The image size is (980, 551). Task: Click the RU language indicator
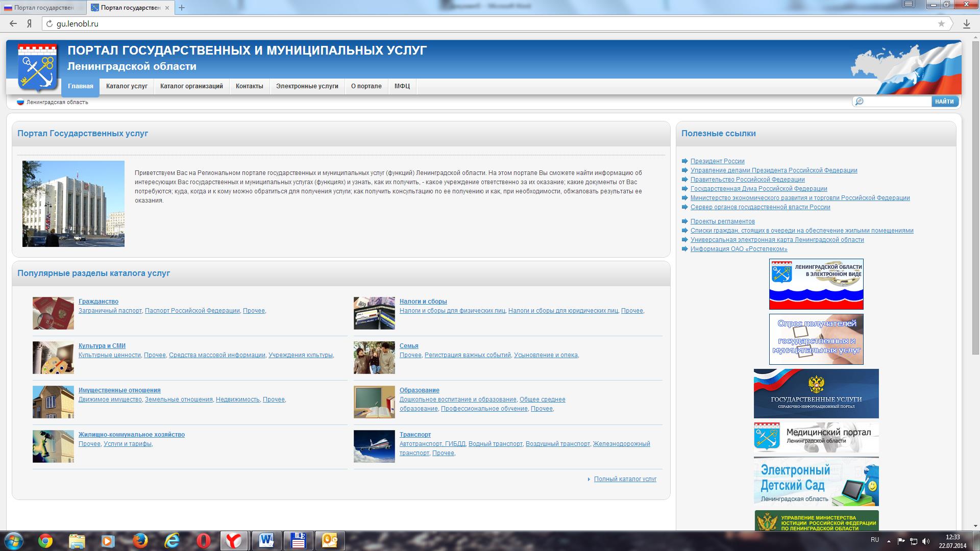pyautogui.click(x=875, y=540)
